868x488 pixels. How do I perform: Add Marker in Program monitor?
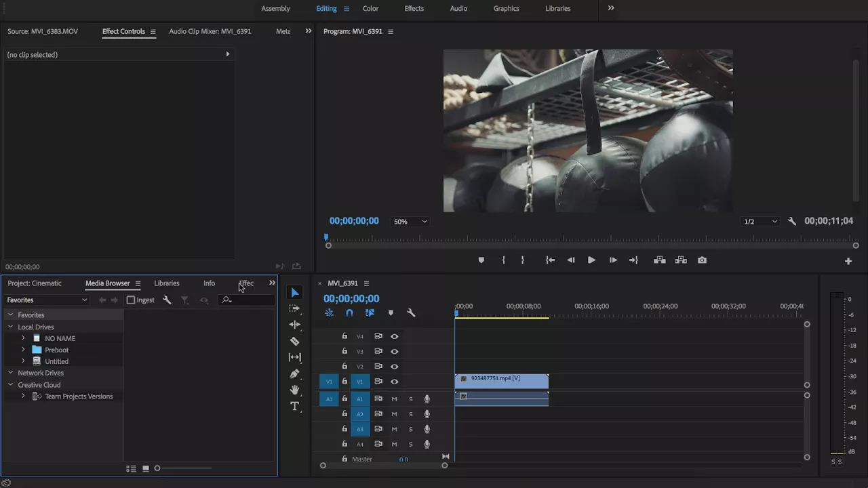pos(481,260)
